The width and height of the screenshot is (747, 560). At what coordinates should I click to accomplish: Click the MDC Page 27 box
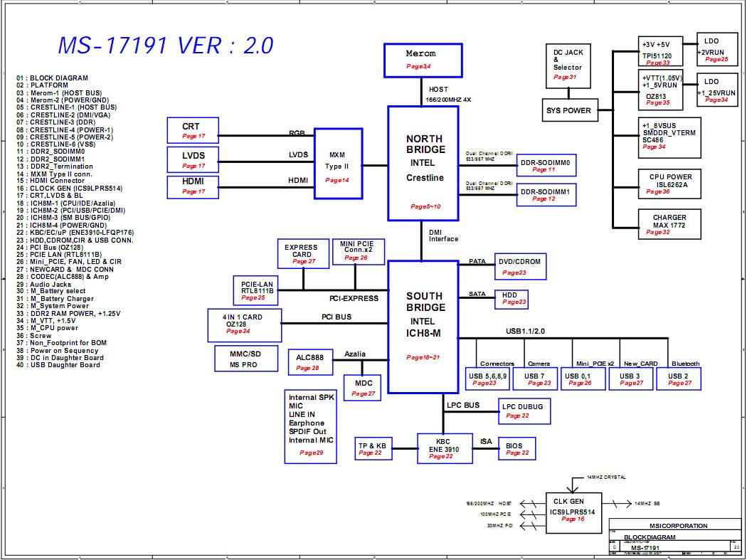pyautogui.click(x=362, y=388)
